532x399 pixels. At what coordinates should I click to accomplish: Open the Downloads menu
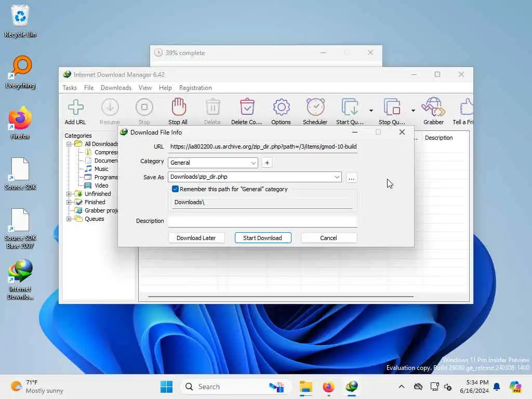coord(116,88)
